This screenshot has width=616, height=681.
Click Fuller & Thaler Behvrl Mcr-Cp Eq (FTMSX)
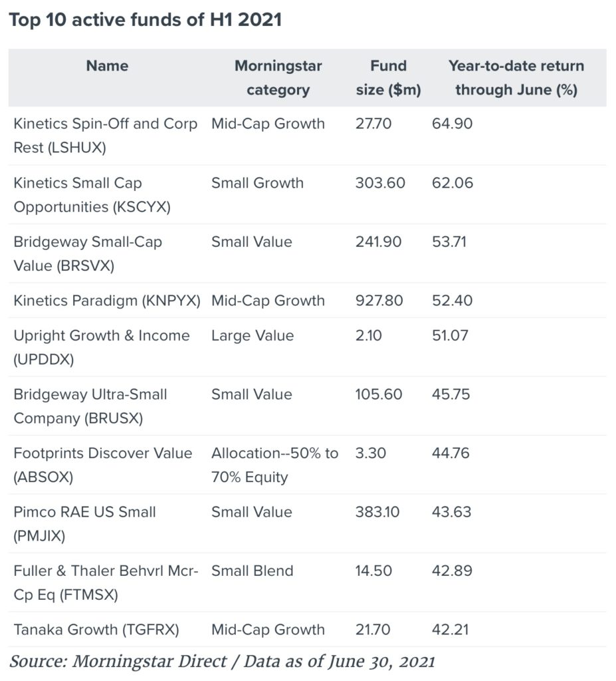pos(106,583)
